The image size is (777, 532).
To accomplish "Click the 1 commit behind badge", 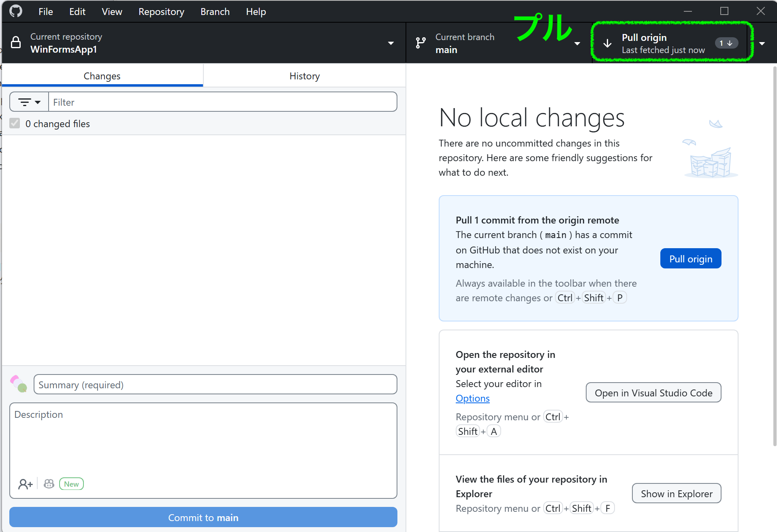I will (x=726, y=43).
